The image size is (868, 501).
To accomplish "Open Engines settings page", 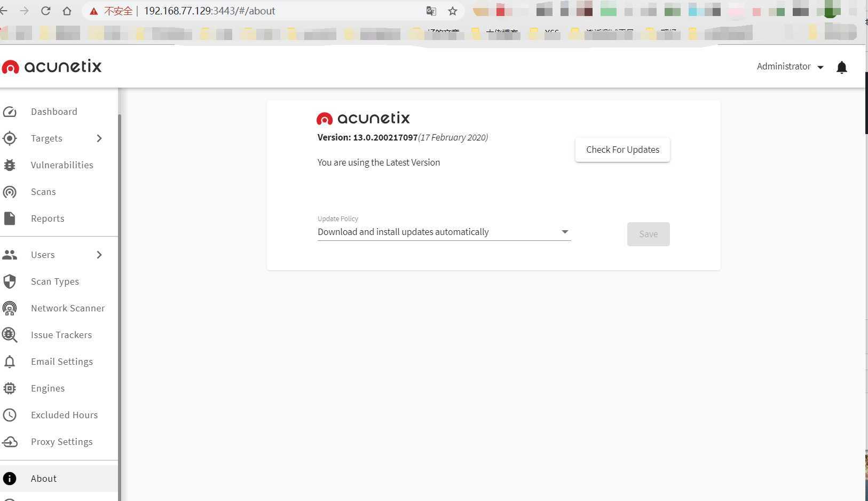I will tap(59, 388).
